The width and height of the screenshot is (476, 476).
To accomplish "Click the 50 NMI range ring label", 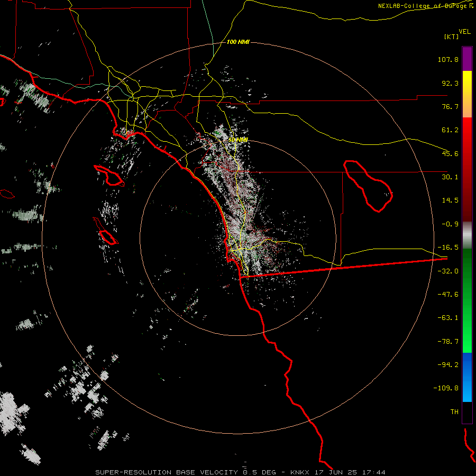I will [239, 140].
